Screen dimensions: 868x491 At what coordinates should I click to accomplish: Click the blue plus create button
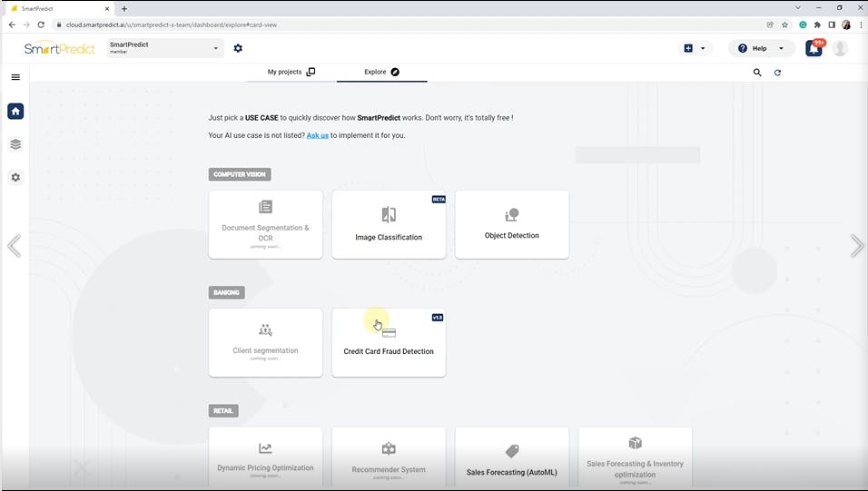pyautogui.click(x=688, y=48)
